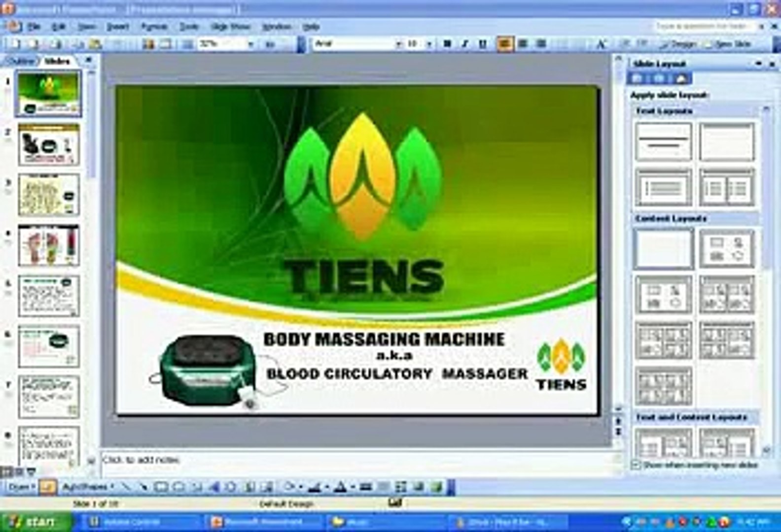Select the Oval drawing tool

[x=179, y=487]
